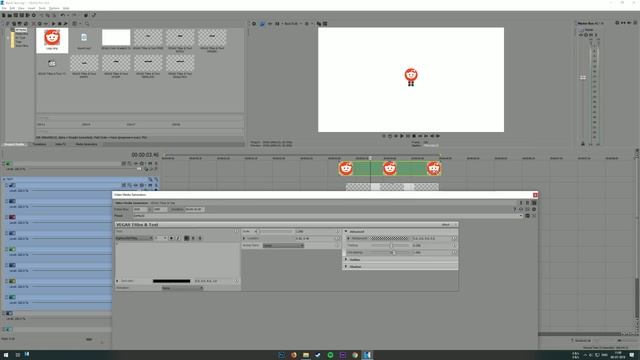
Task: Expand the Shadow section
Action: pos(347,267)
